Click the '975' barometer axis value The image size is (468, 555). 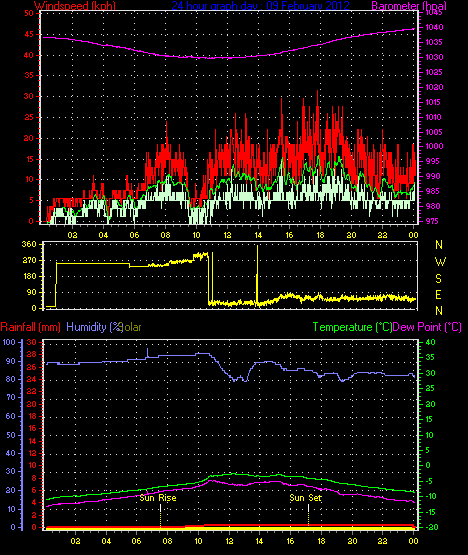pyautogui.click(x=432, y=221)
